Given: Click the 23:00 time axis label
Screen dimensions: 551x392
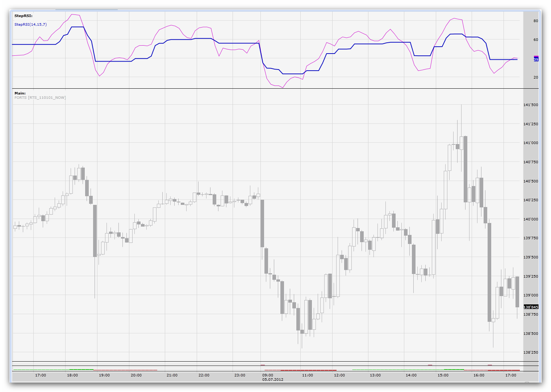Looking at the screenshot, I should (240, 375).
